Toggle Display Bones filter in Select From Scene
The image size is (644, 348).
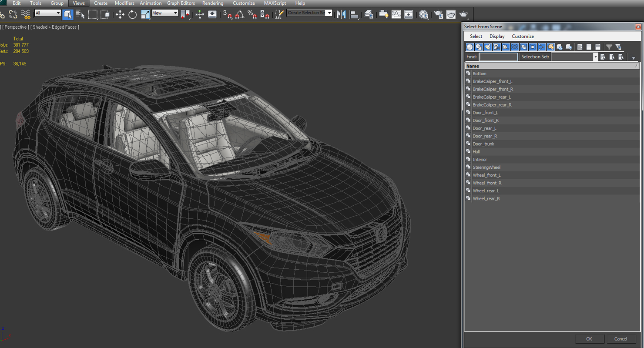point(542,47)
